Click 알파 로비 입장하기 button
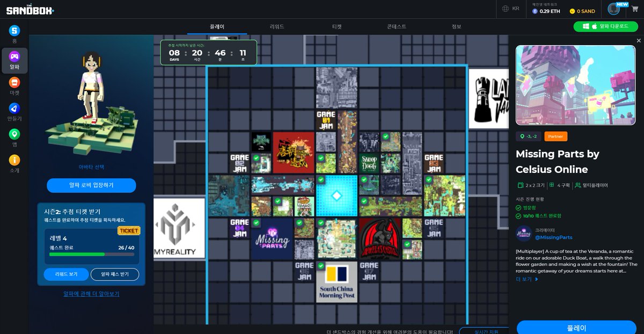The image size is (644, 334). (91, 185)
